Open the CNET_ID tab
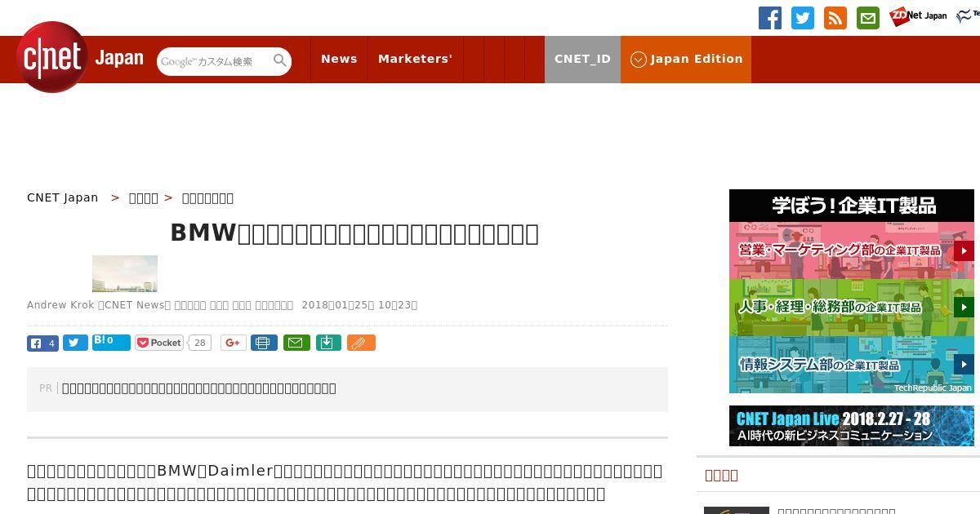The image size is (980, 514). (582, 59)
